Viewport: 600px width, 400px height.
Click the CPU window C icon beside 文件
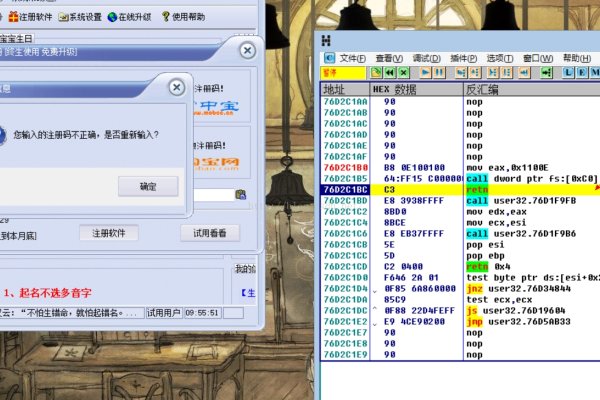pos(329,58)
